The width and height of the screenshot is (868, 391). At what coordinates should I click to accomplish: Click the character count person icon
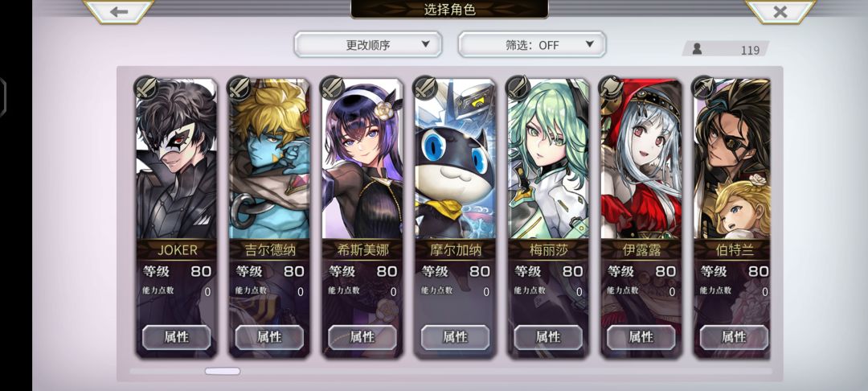[x=697, y=49]
